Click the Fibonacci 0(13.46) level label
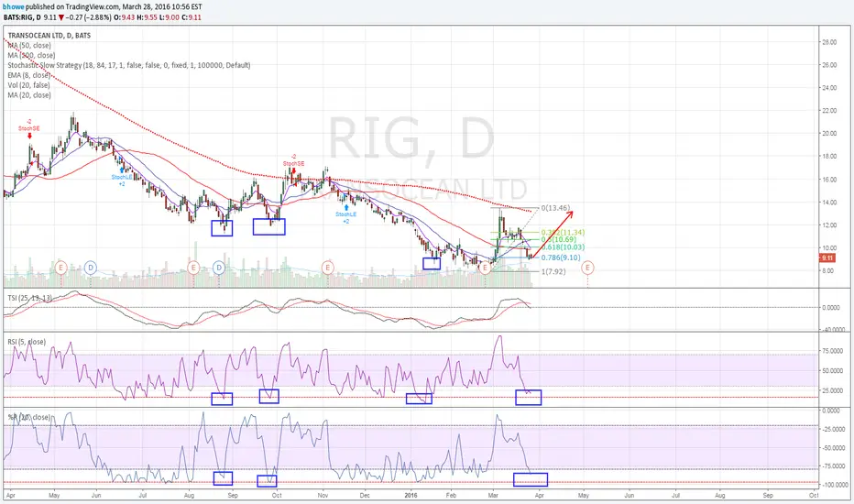This screenshot has height=504, width=854. 555,208
